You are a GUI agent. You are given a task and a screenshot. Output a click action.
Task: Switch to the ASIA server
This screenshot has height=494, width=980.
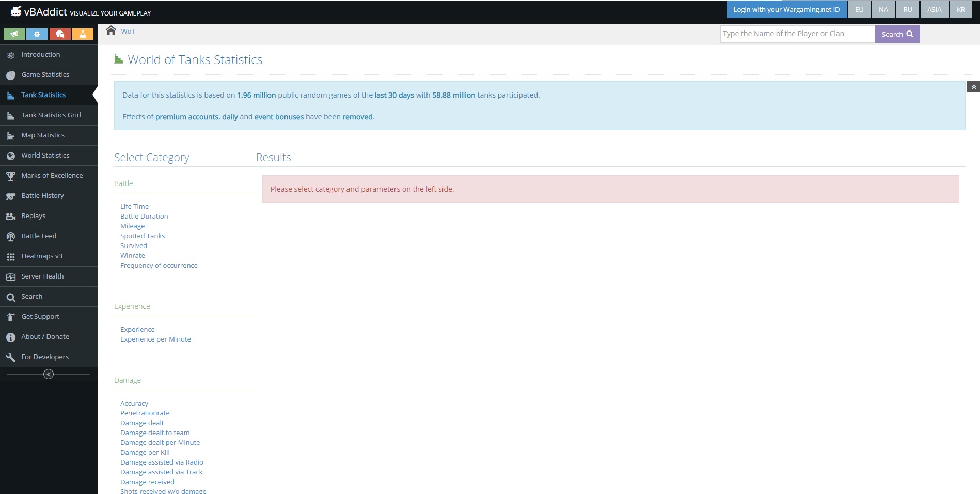tap(934, 10)
